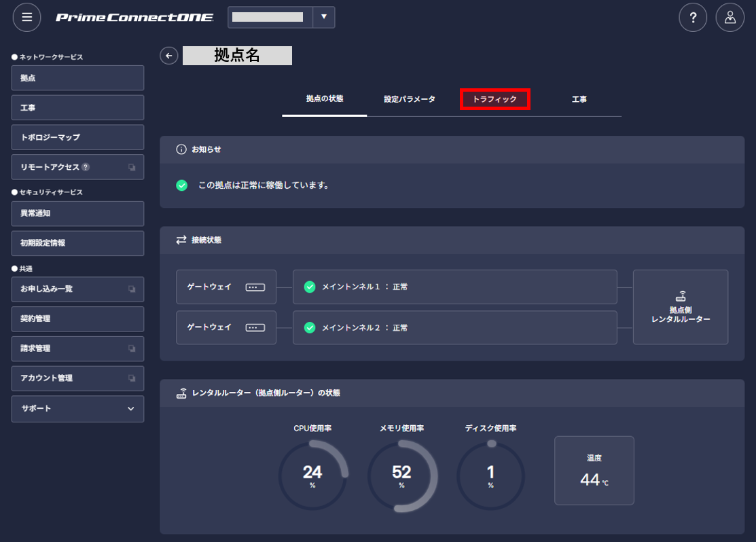The height and width of the screenshot is (542, 756).
Task: Switch to the トラフィック tab
Action: pyautogui.click(x=494, y=99)
